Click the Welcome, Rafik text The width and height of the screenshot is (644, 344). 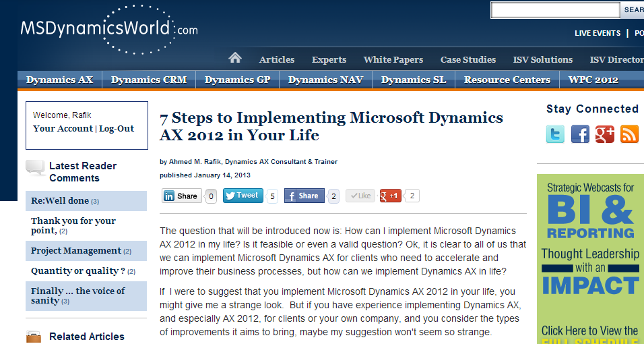(62, 115)
